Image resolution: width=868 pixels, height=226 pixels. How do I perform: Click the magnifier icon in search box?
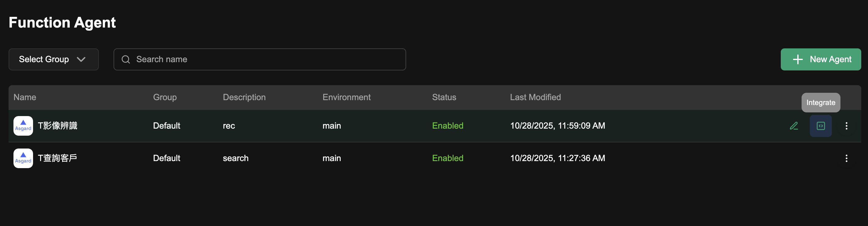tap(126, 59)
